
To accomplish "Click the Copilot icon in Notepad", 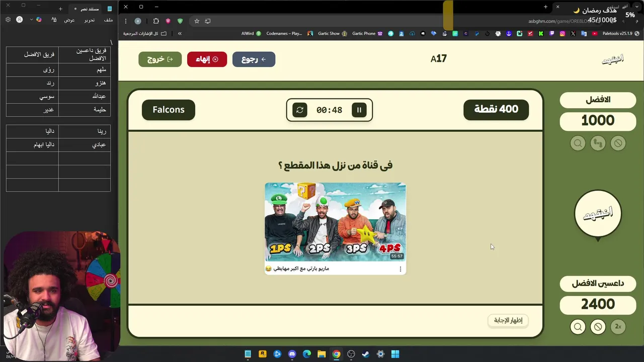I will 39,20.
